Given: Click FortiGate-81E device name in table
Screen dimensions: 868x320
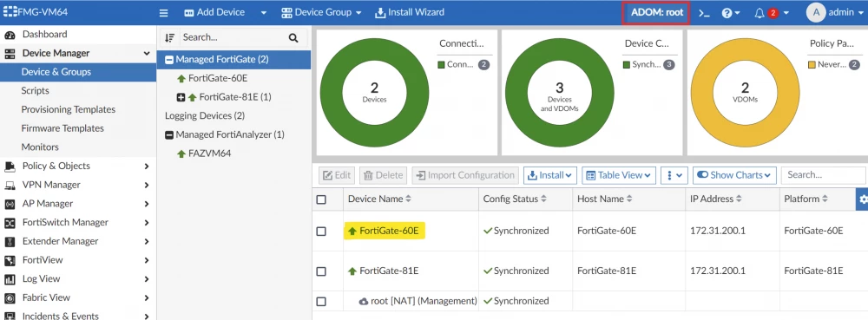Looking at the screenshot, I should [x=389, y=271].
